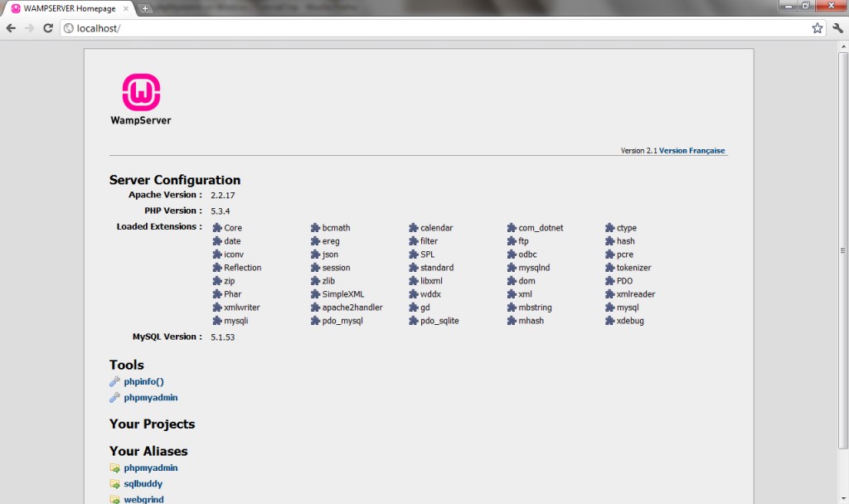This screenshot has width=849, height=504.
Task: Close the WAMPSERVER Homepage tab
Action: click(x=126, y=8)
